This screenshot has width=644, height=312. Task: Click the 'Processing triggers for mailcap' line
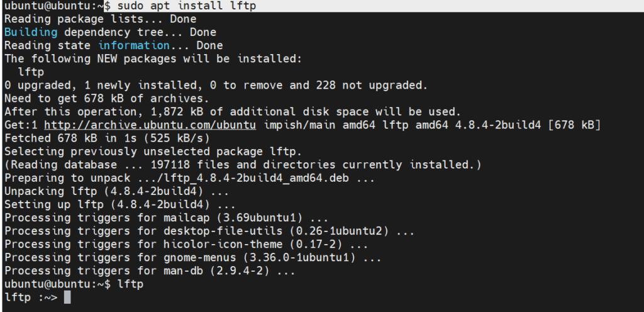[166, 218]
